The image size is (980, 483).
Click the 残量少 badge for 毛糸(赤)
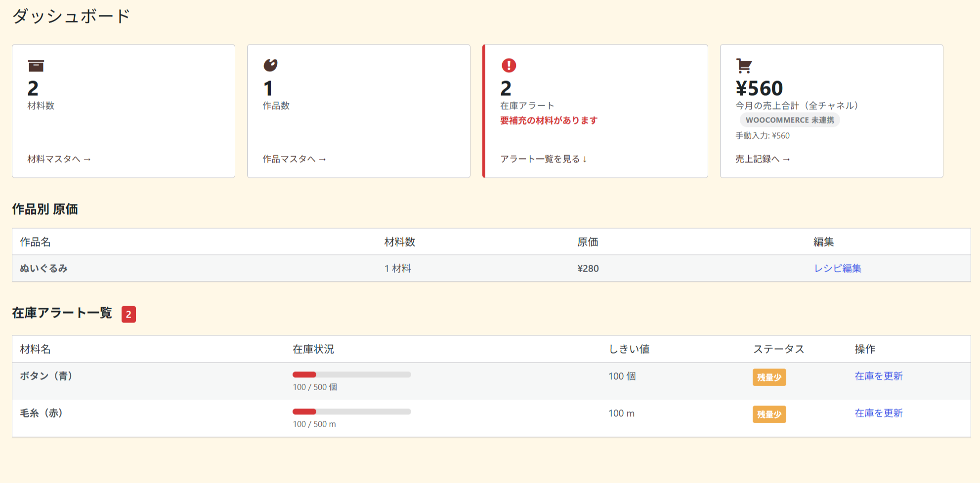[769, 414]
